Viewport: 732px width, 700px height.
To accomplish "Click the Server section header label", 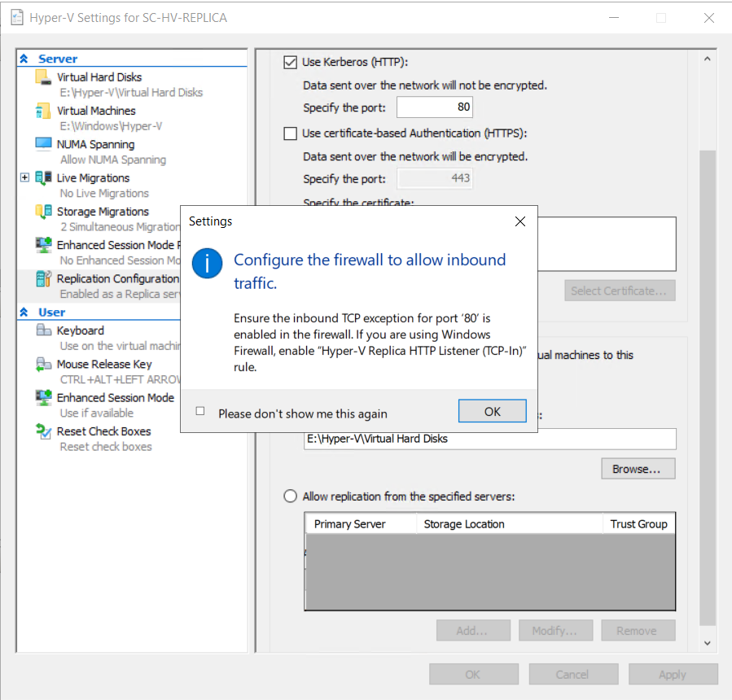I will coord(58,59).
